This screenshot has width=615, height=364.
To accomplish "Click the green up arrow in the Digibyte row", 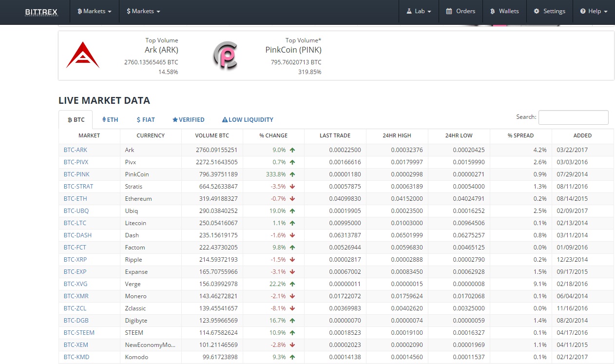I will (x=292, y=321).
